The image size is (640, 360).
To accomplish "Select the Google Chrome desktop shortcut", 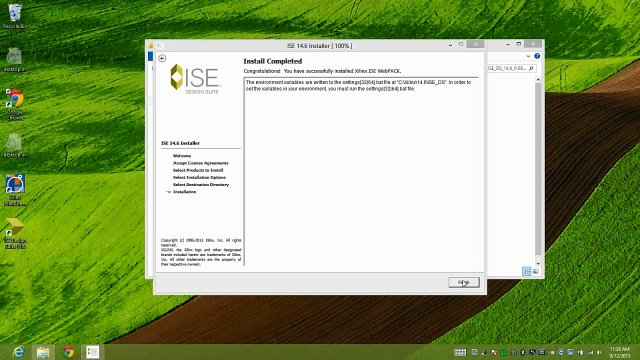I will point(15,104).
